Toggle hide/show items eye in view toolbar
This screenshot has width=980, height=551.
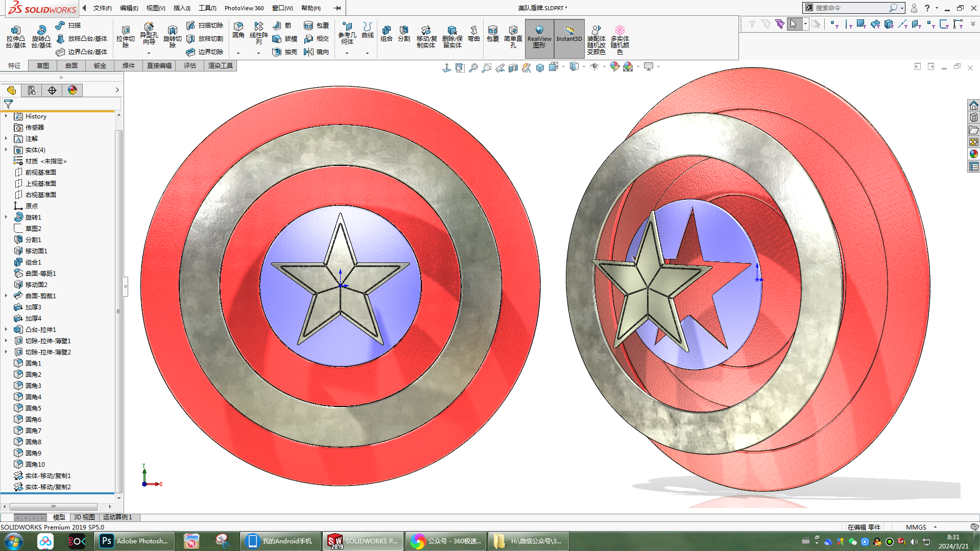pyautogui.click(x=594, y=67)
